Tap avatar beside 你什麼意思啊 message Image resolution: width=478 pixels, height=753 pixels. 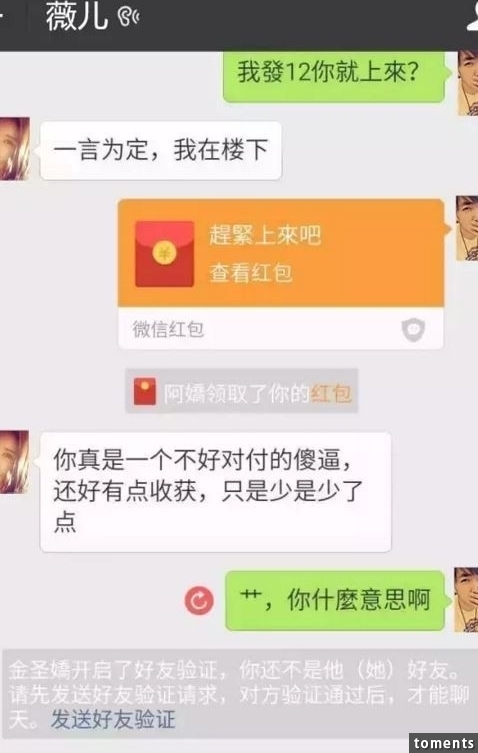click(x=466, y=599)
